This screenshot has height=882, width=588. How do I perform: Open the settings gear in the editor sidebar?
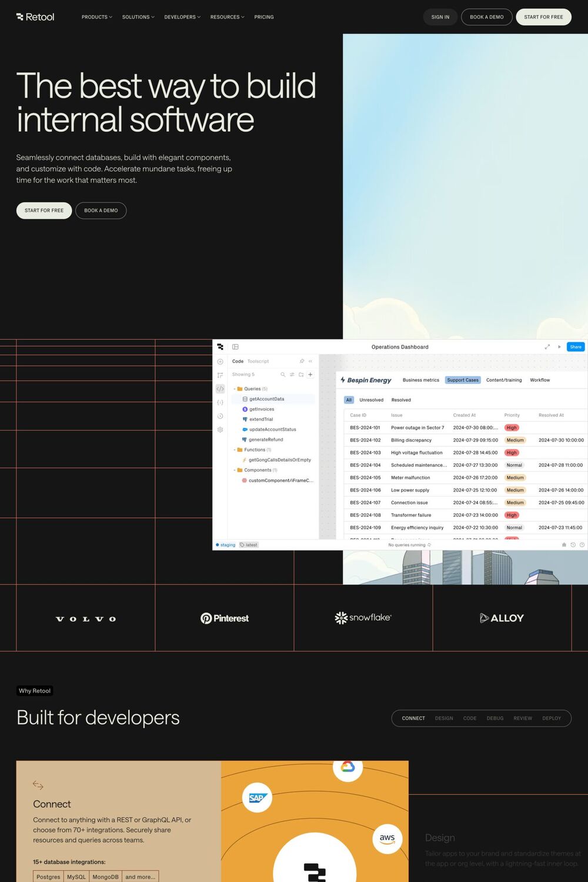click(220, 430)
